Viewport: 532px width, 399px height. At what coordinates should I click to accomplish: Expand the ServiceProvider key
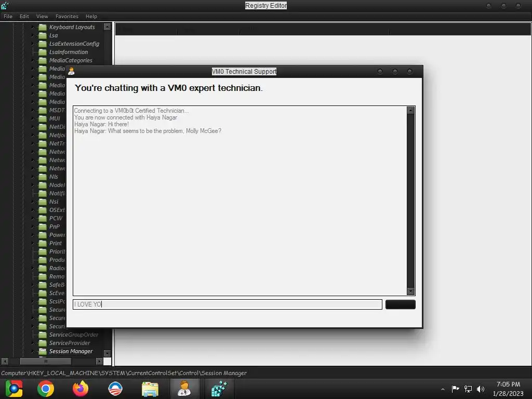coord(33,343)
